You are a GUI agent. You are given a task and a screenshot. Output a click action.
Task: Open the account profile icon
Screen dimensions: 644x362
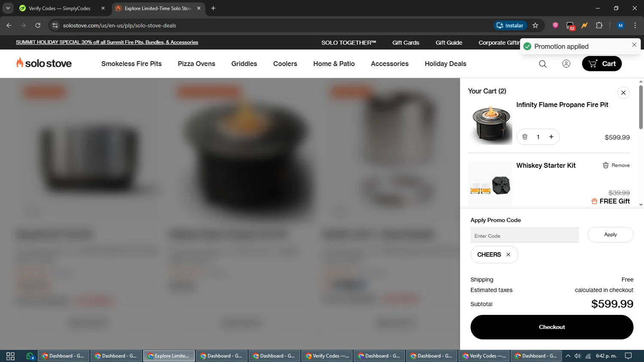566,64
